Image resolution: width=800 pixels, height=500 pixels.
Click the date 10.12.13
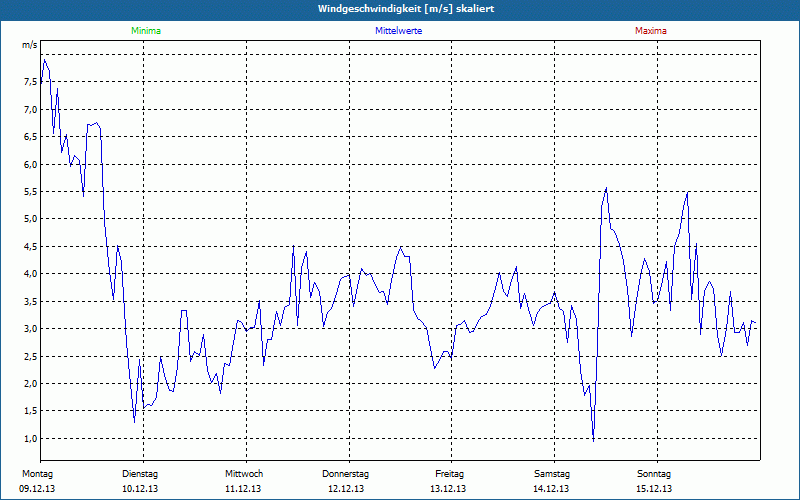click(x=140, y=489)
